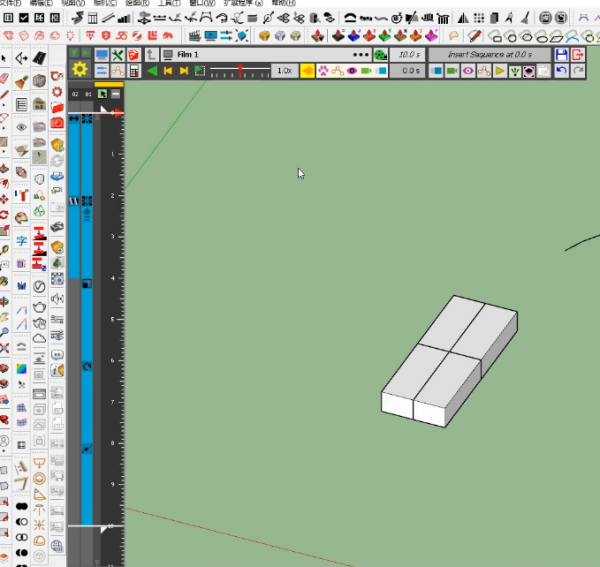The height and width of the screenshot is (567, 600).
Task: Click the red playhead marker on timeline
Action: pyautogui.click(x=119, y=113)
